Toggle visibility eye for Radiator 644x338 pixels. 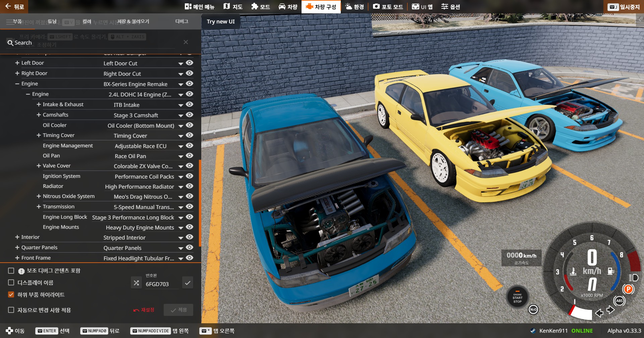pos(190,186)
